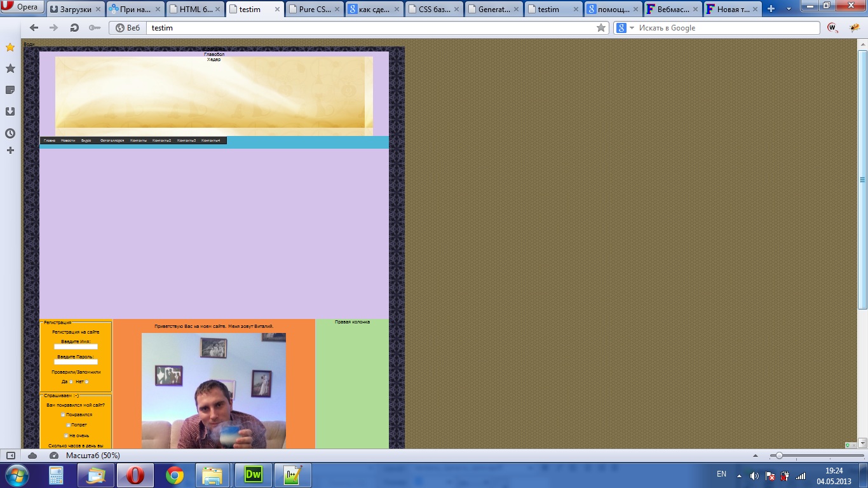Viewport: 868px width, 488px height.
Task: Open the zoom level dropdown arrow
Action: click(x=756, y=456)
